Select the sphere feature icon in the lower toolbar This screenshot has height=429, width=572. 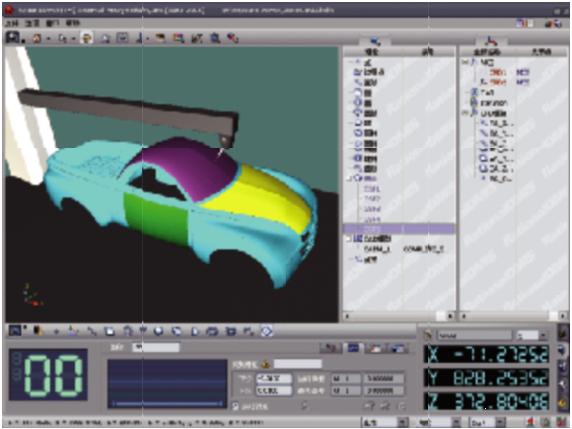pos(158,331)
